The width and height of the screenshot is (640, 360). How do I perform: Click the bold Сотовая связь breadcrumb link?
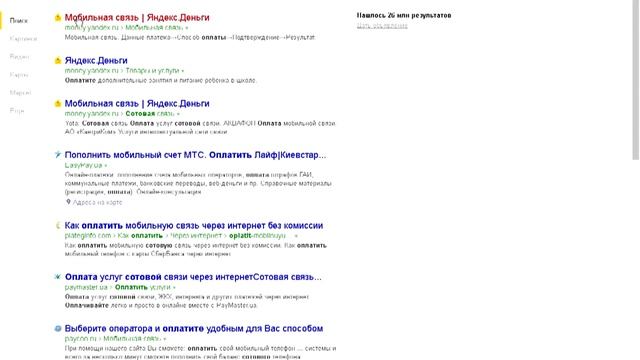[x=150, y=114]
